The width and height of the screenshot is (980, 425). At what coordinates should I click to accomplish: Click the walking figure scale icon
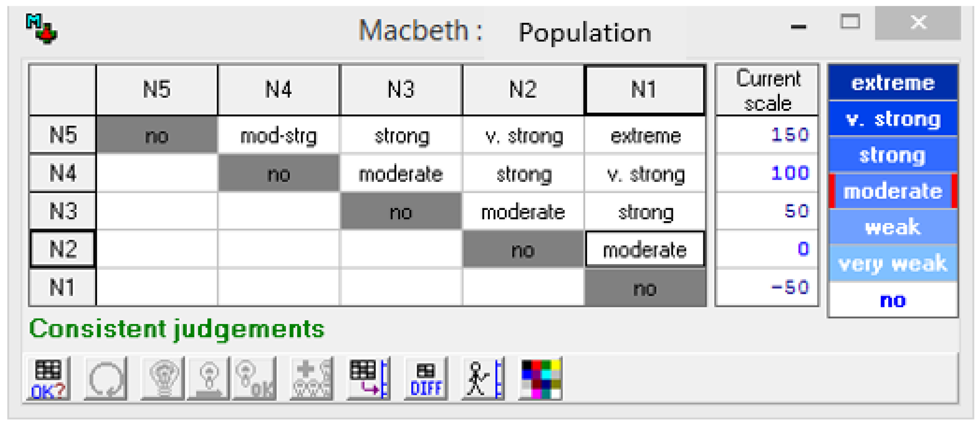(x=483, y=379)
